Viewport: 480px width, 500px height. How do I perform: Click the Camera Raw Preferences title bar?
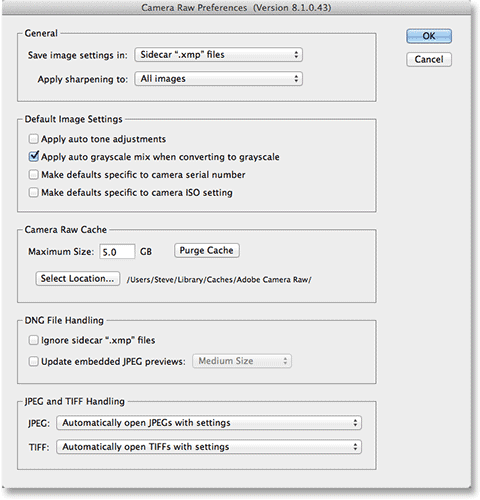pos(236,7)
